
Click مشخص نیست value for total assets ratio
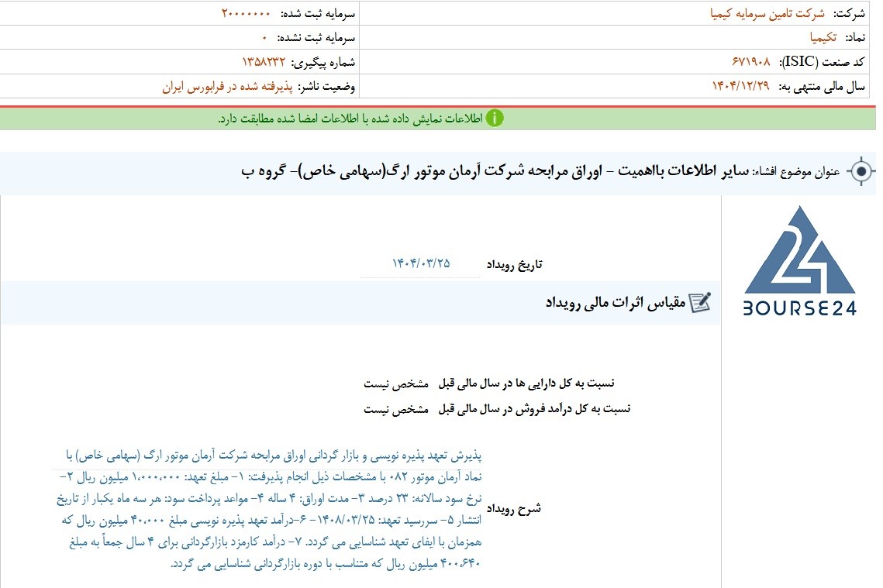click(396, 383)
